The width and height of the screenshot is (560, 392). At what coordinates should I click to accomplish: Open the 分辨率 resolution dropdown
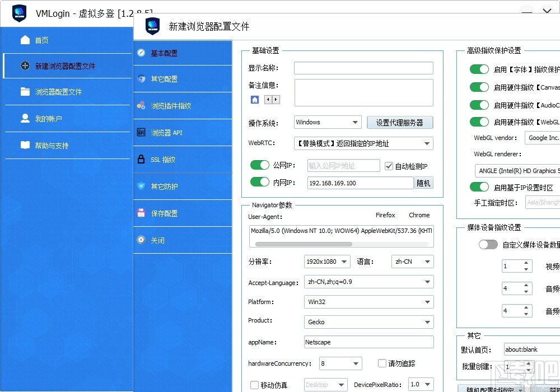[327, 261]
